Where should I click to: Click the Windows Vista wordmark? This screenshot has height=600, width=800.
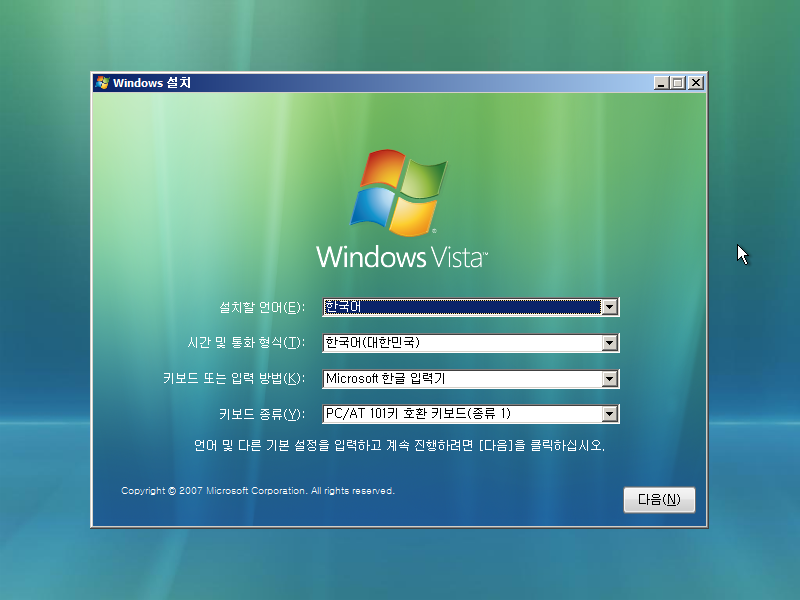pos(402,257)
